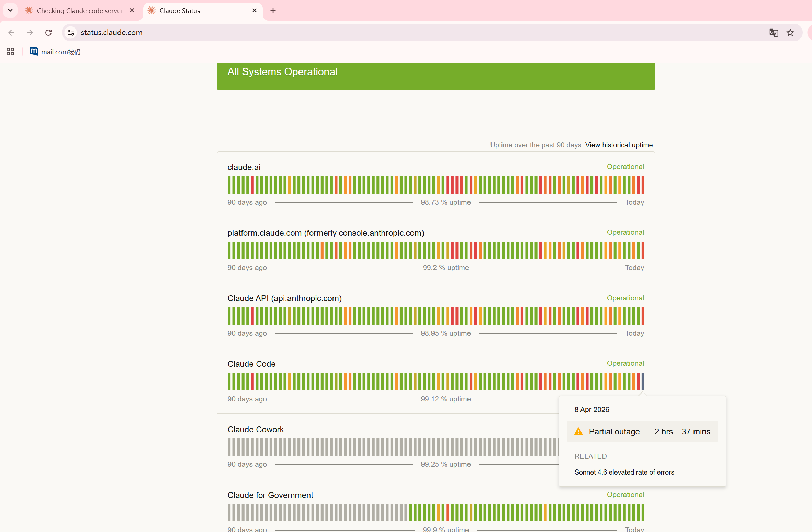The width and height of the screenshot is (812, 532).
Task: Expand the tab search dropdown arrow
Action: (10, 11)
